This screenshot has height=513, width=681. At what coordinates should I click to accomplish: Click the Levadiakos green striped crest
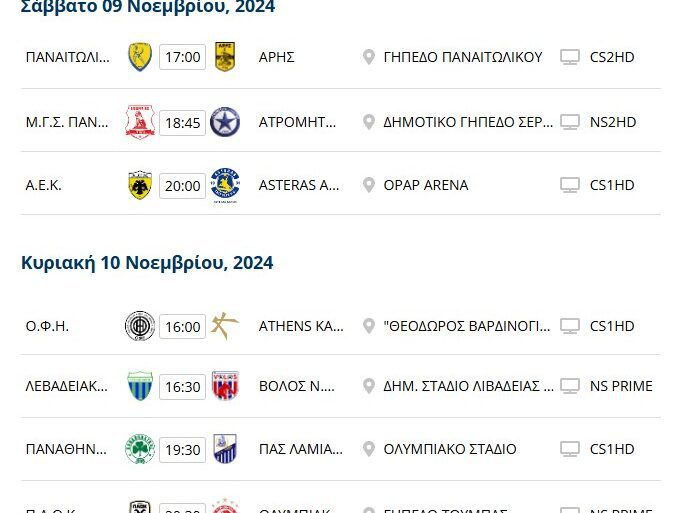139,386
